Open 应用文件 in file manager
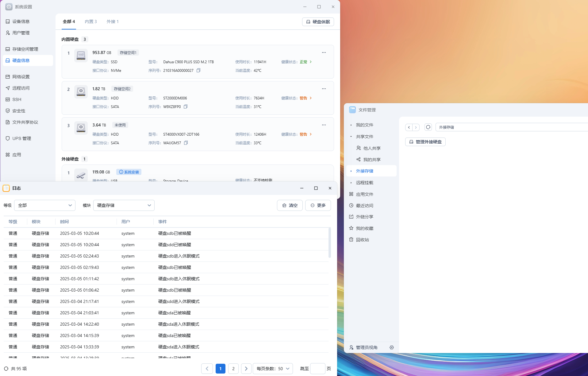 coord(371,194)
